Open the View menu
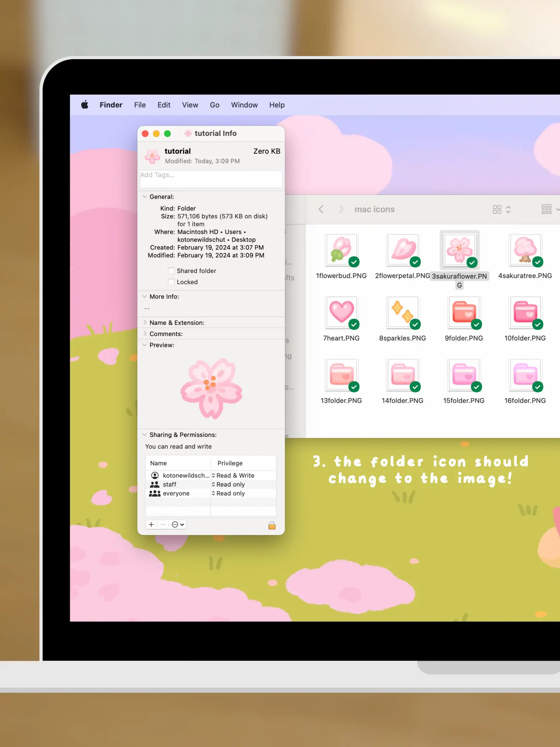This screenshot has height=747, width=560. pyautogui.click(x=190, y=105)
